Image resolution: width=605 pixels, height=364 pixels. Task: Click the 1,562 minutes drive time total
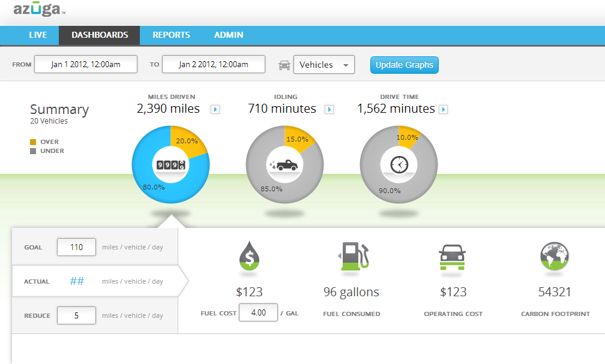(x=396, y=109)
